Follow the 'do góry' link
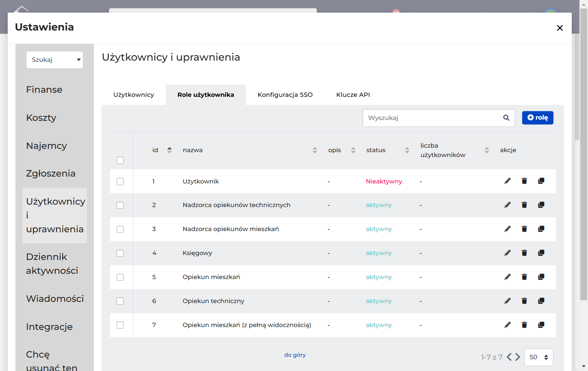 coord(295,355)
